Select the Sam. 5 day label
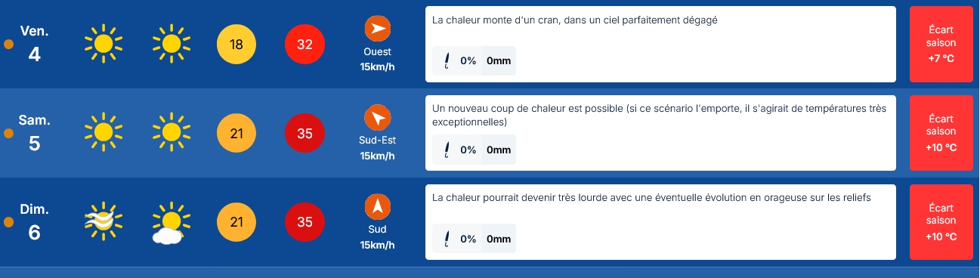Viewport: 980px width, 278px height. [x=35, y=133]
